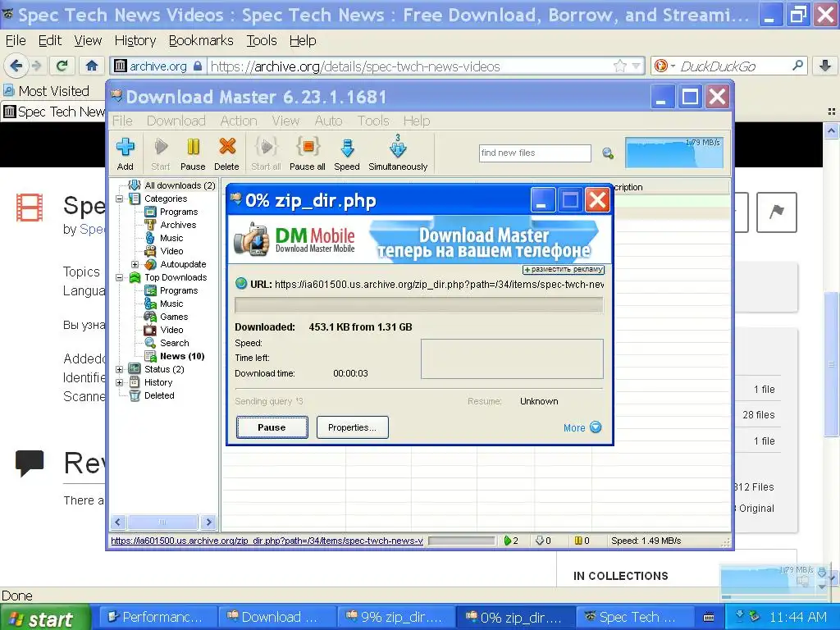This screenshot has width=840, height=630.
Task: Click the flag icon on archive page
Action: pos(776,212)
